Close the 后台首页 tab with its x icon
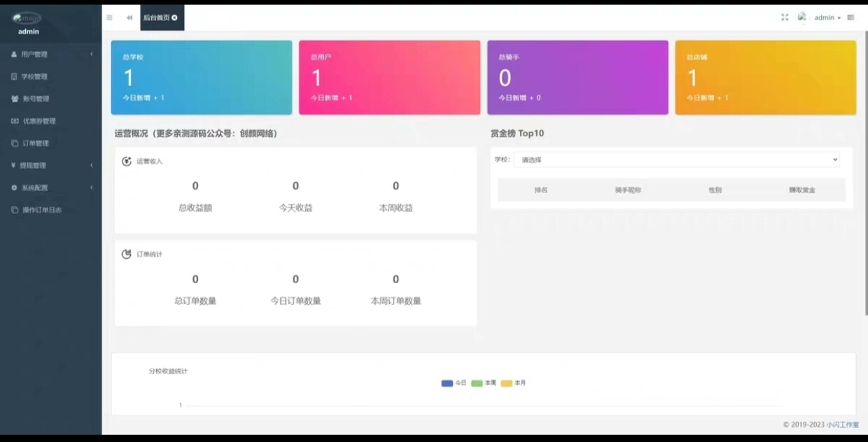868x442 pixels. click(174, 17)
